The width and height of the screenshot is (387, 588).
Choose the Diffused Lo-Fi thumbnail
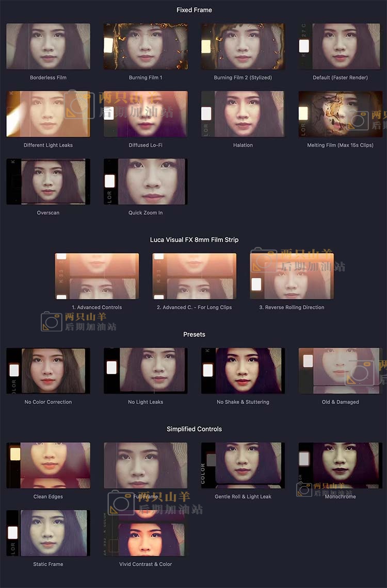pyautogui.click(x=146, y=114)
